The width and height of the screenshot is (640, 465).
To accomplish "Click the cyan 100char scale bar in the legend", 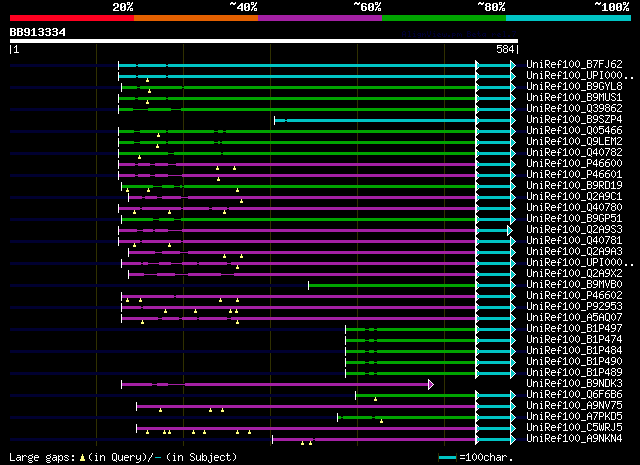I will 447,458.
